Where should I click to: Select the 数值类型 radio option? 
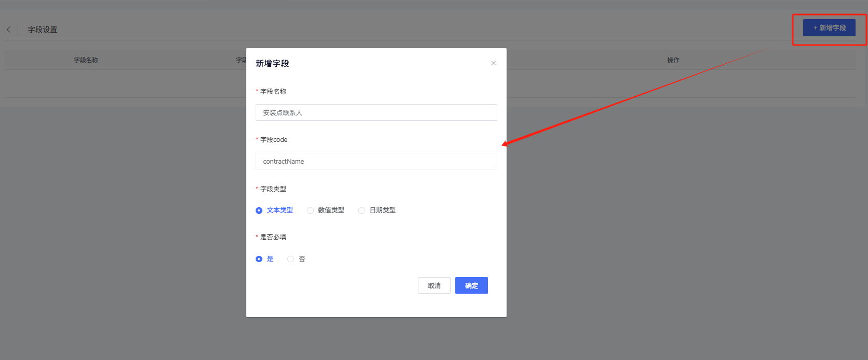311,210
